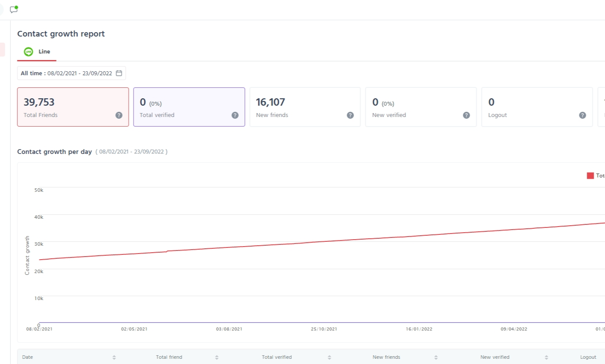Sort table by Total friend column

(217, 357)
